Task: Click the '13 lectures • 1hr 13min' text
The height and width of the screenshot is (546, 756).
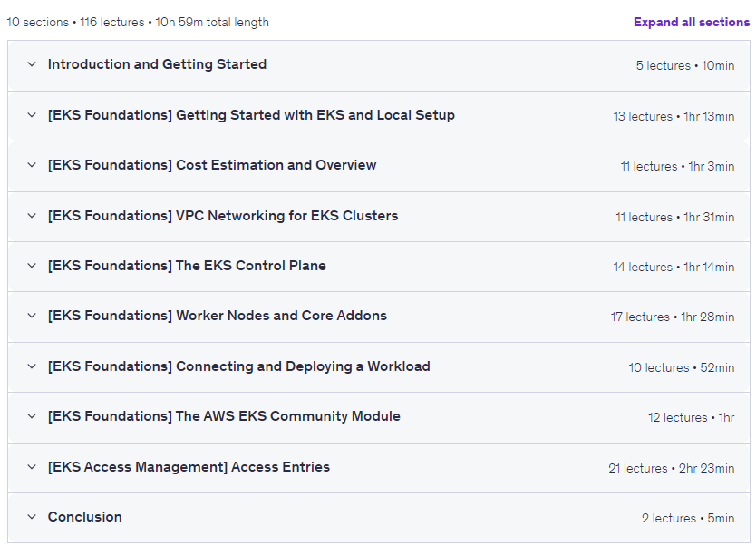Action: (x=674, y=116)
